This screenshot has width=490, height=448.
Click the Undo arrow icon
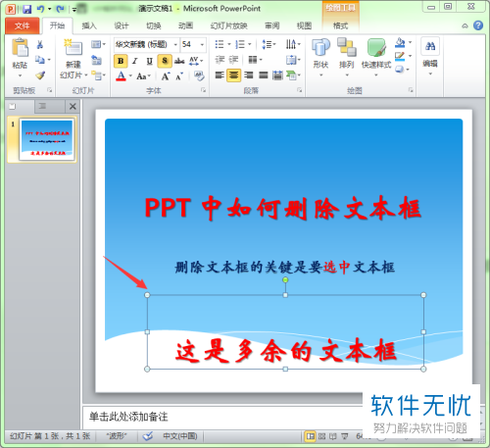[x=40, y=9]
